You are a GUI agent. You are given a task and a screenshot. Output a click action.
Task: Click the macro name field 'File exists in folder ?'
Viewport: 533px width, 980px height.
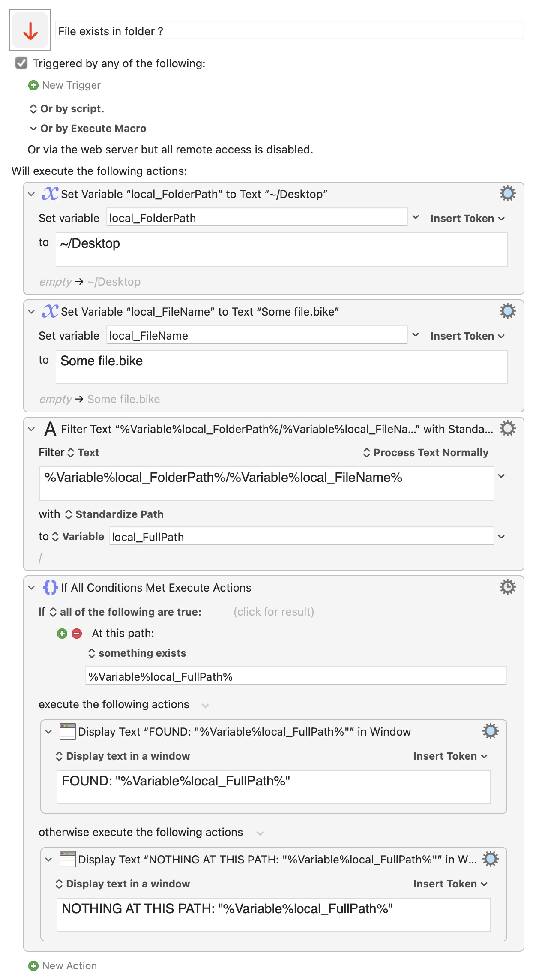tap(290, 31)
